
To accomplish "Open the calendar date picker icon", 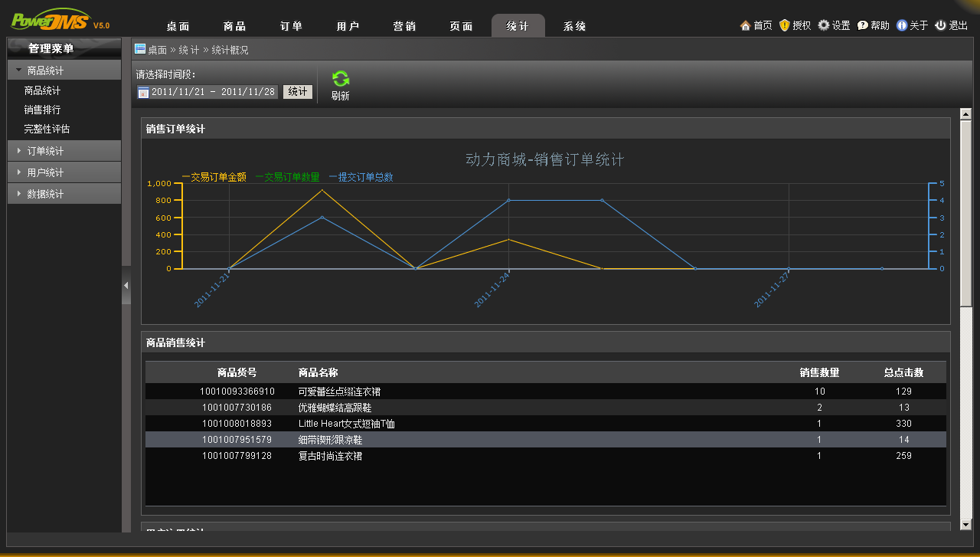I will (143, 93).
